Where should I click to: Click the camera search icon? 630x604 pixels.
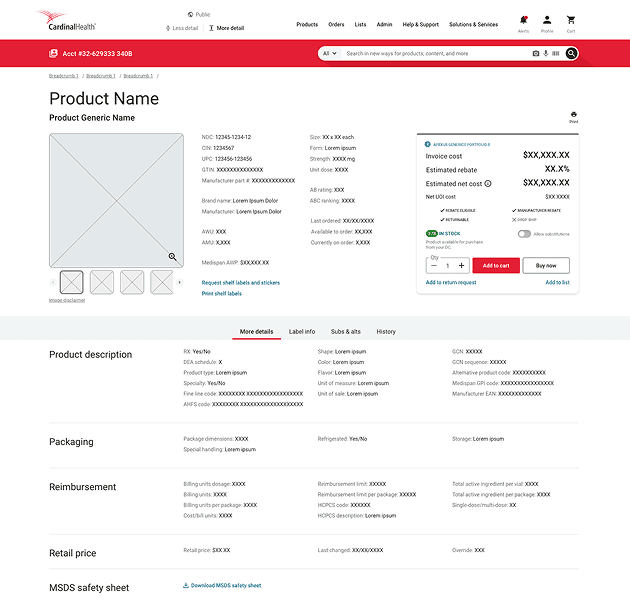(x=536, y=53)
